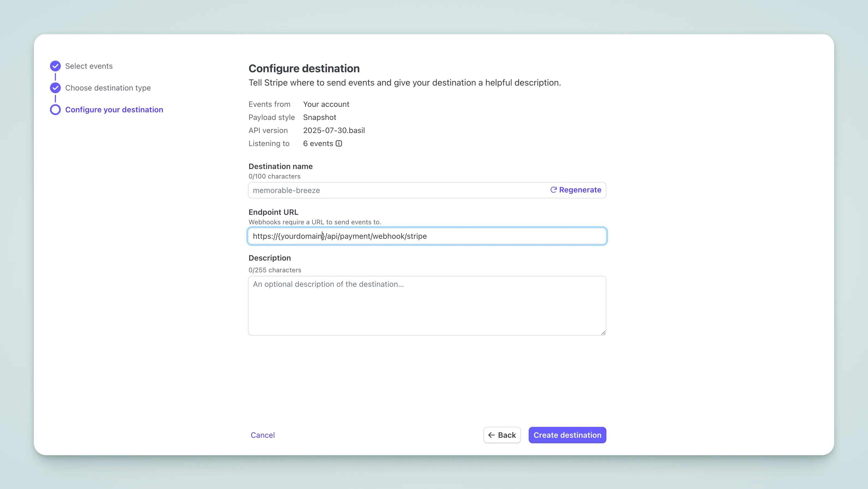This screenshot has height=489, width=868.
Task: Select the API version value 2025-07-30.basil
Action: (334, 130)
